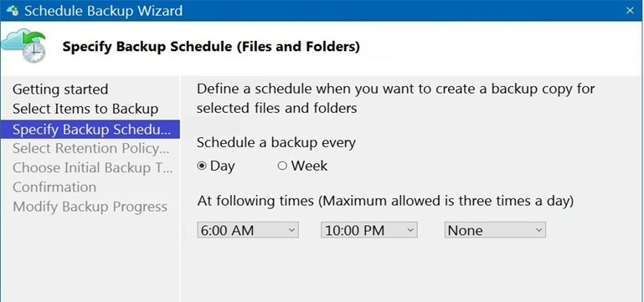Open the 6:00 AM time dropdown
This screenshot has width=644, height=302.
[x=248, y=230]
